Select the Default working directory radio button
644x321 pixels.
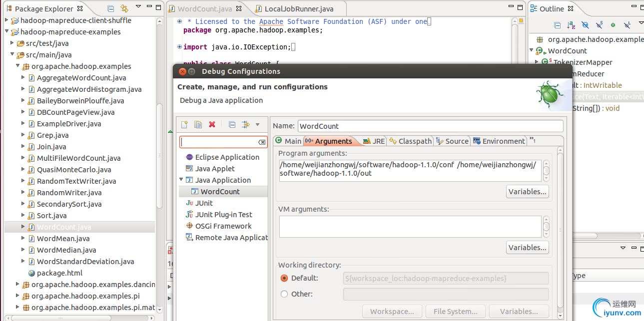pos(284,278)
